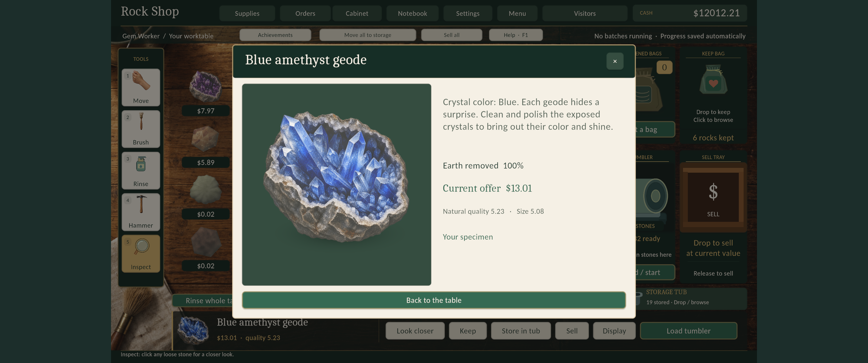Click the '6 rocks kept' text
868x363 pixels.
713,138
